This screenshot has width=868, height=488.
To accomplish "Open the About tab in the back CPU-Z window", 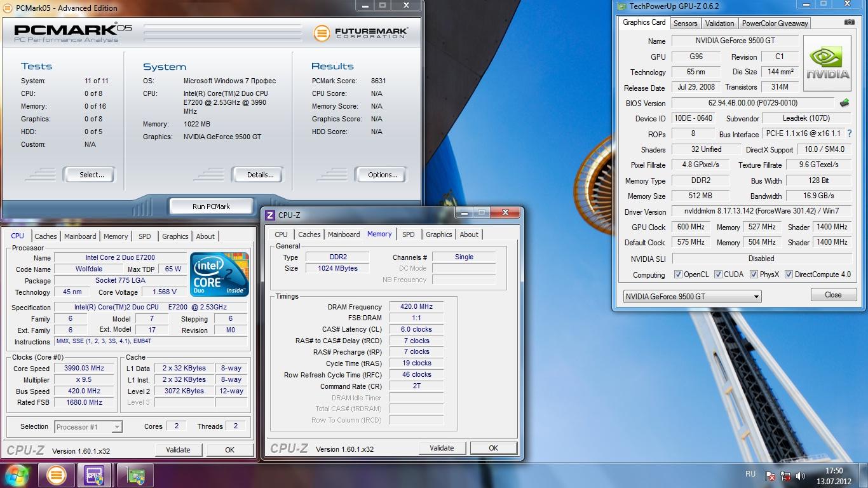I will pos(205,236).
